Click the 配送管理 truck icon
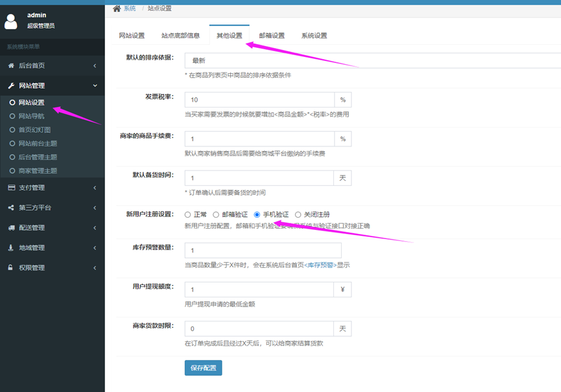The image size is (561, 392). click(x=11, y=228)
